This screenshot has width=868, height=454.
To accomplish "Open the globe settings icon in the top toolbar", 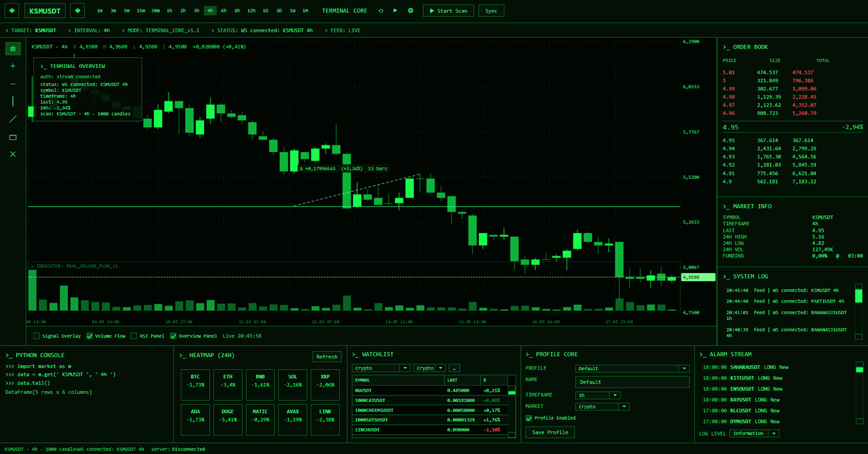I will 411,11.
